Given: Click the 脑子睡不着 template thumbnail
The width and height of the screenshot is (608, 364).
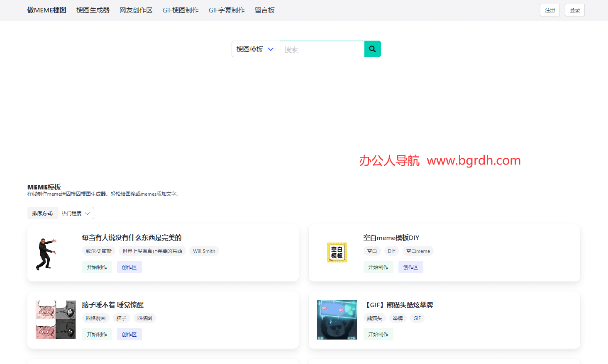Looking at the screenshot, I should coord(55,319).
